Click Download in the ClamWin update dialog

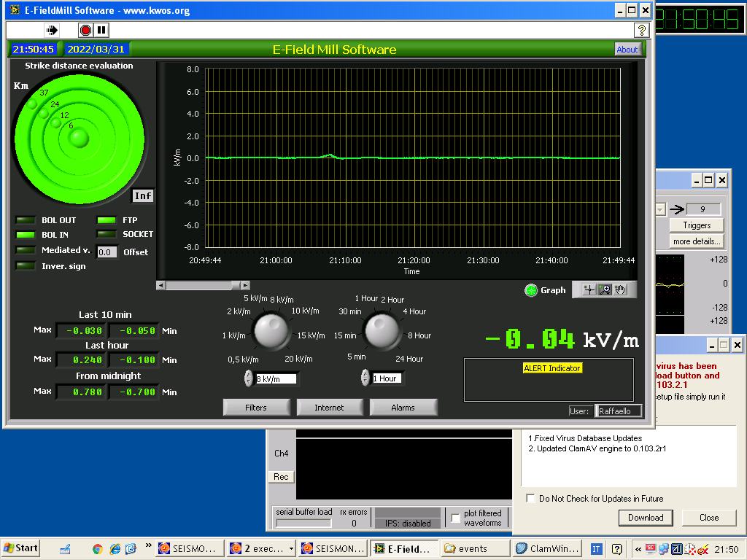point(646,518)
